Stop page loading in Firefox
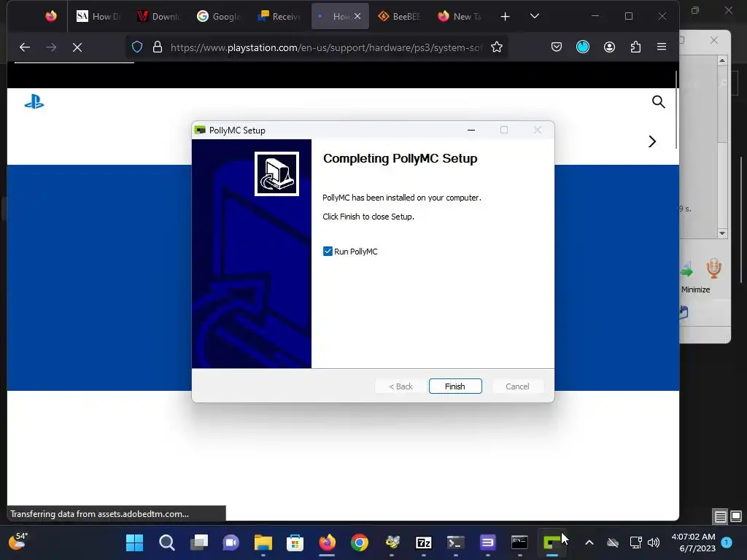Image resolution: width=747 pixels, height=560 pixels. point(77,47)
